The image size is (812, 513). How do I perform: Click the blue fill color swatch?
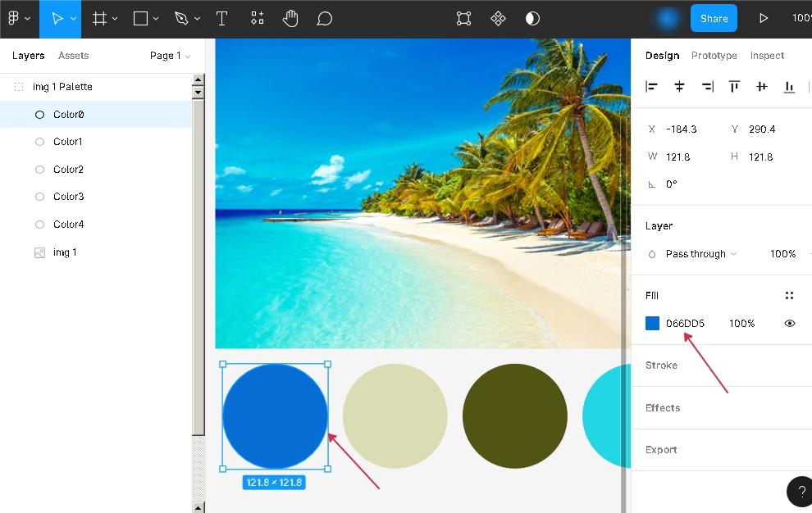click(x=653, y=324)
